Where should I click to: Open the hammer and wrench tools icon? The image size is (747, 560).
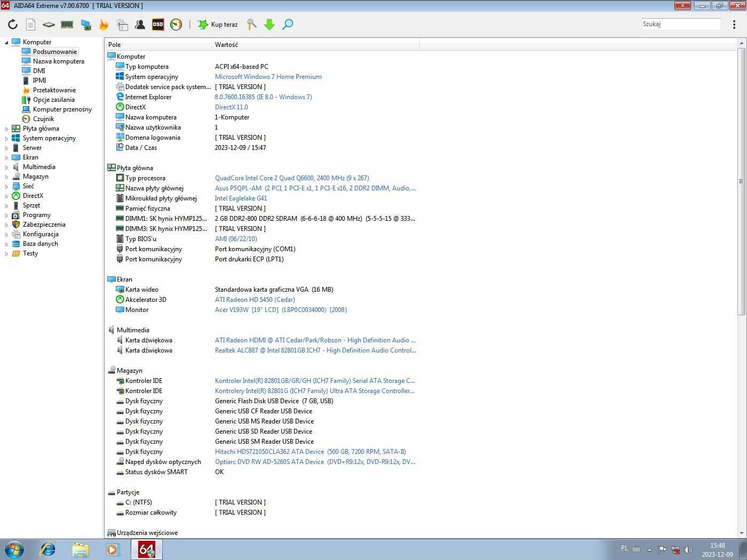coord(251,25)
